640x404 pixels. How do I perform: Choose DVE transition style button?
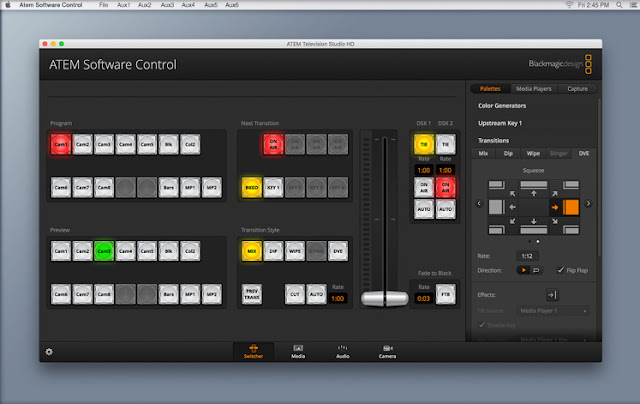(338, 251)
